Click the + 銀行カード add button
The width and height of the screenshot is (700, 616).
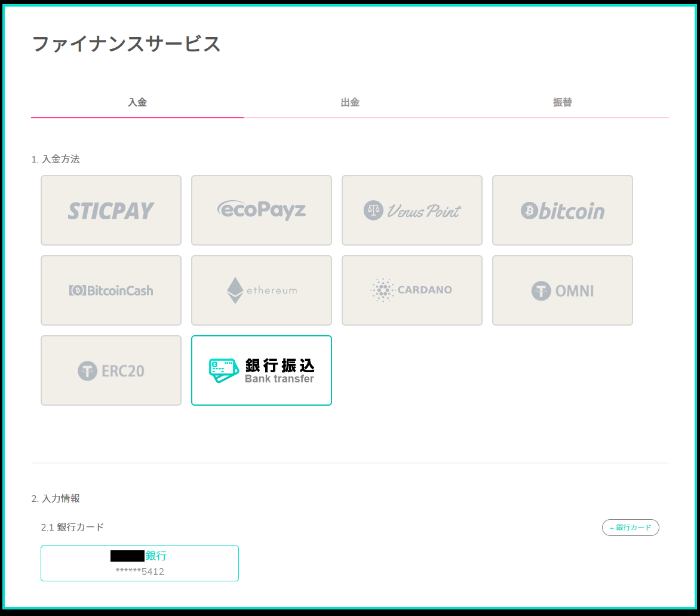(630, 528)
